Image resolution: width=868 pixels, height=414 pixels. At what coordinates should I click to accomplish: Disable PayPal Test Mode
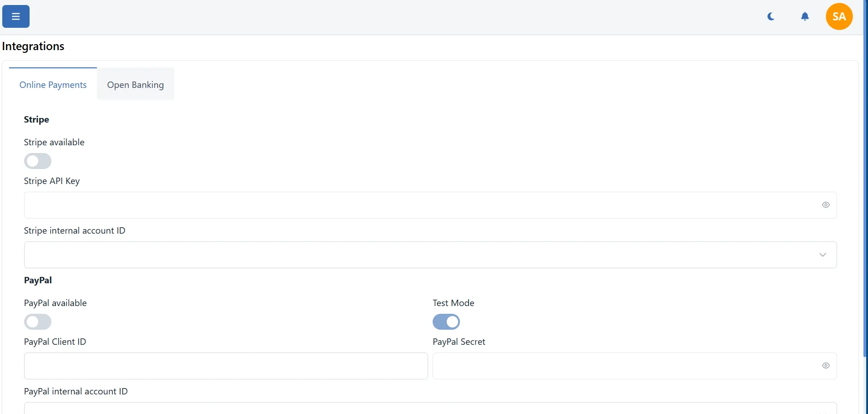click(x=446, y=322)
